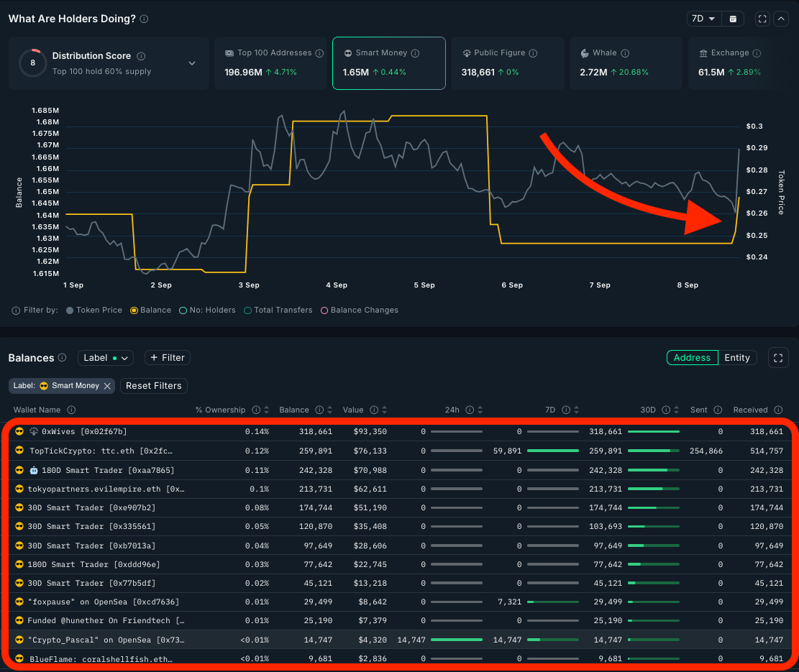Viewport: 799px width, 672px height.
Task: Click 24h bar for Crypto_Pascal row
Action: [x=457, y=640]
